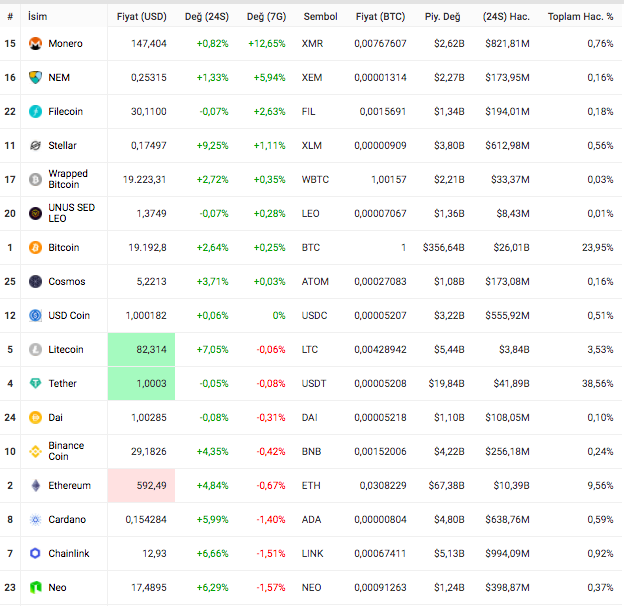Screen dimensions: 624x606
Task: Open the Binance Coin name link
Action: point(66,451)
